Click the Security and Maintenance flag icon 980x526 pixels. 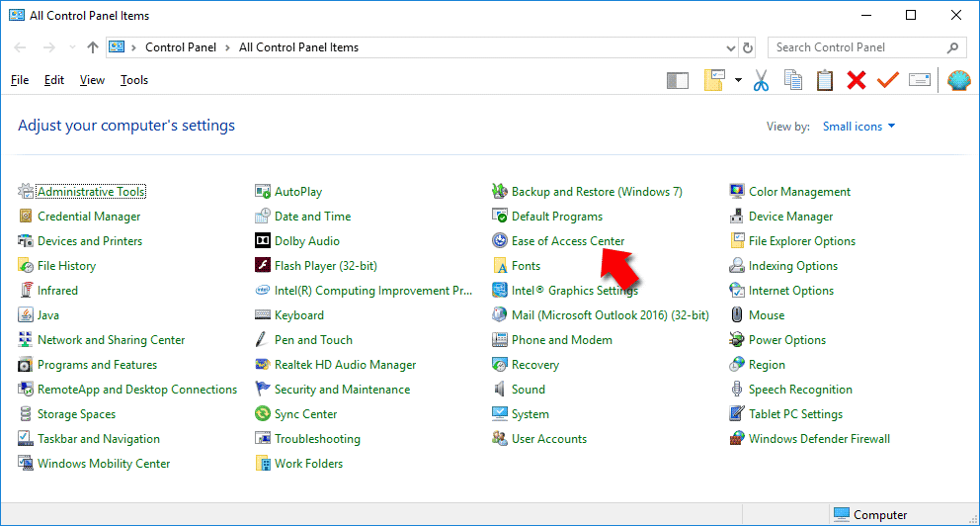(263, 389)
